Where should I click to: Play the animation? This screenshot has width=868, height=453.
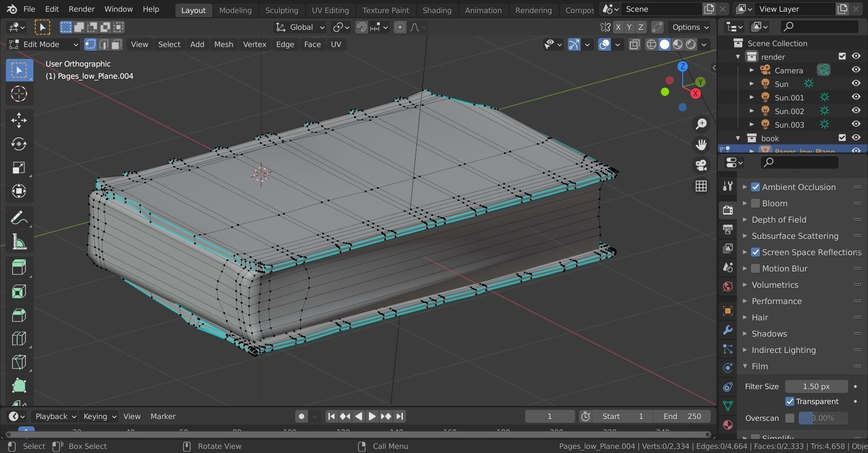click(372, 416)
